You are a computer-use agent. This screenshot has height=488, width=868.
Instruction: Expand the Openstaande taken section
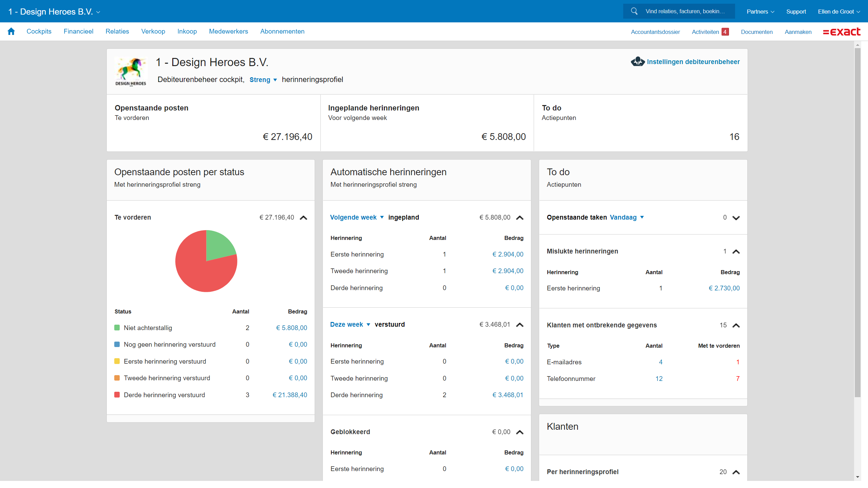736,218
